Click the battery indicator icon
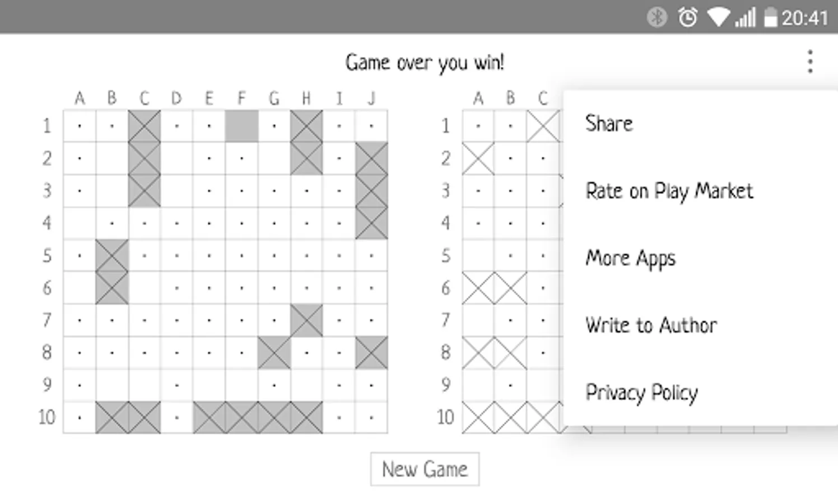Image resolution: width=838 pixels, height=504 pixels. tap(771, 17)
